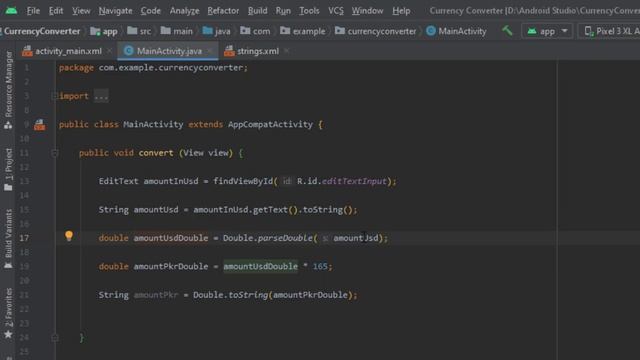The image size is (640, 360).
Task: Click the java folder breadcrumb
Action: point(217,31)
